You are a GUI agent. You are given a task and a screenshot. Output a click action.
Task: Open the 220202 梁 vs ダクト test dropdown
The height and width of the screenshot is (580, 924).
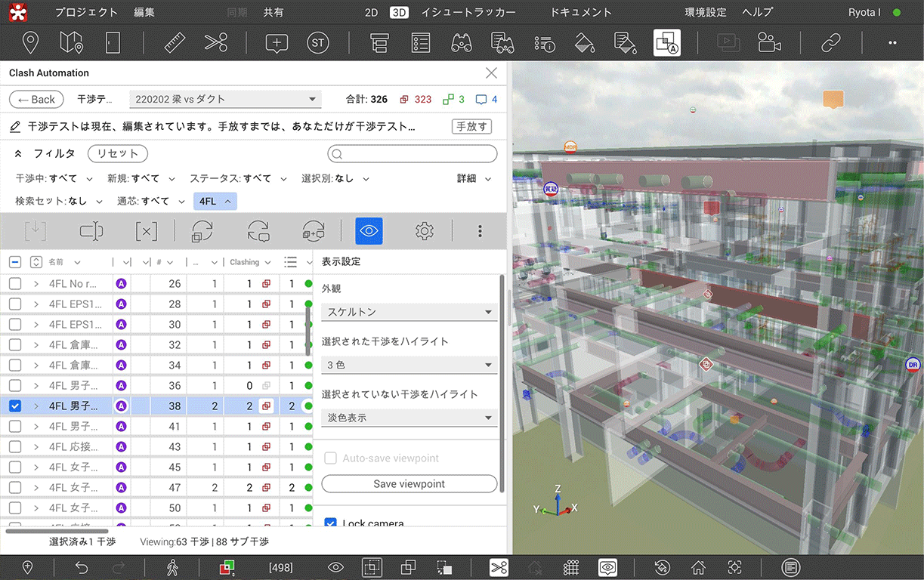click(224, 99)
